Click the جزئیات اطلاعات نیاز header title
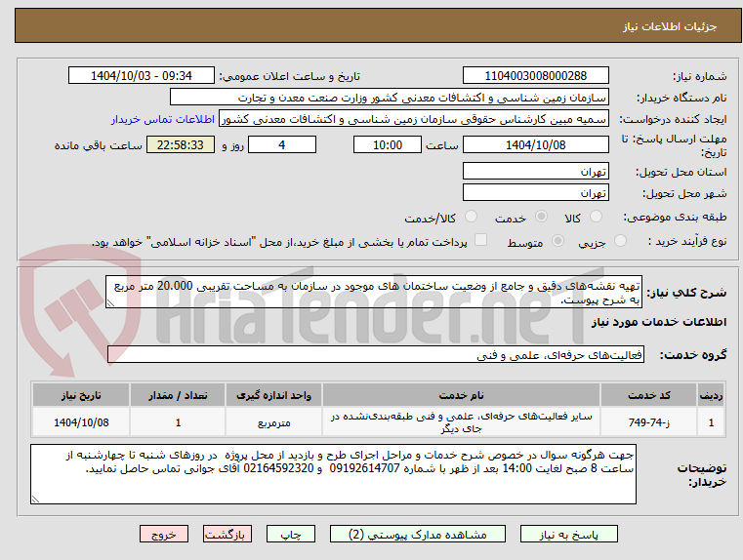Image resolution: width=743 pixels, height=560 pixels. [670, 26]
